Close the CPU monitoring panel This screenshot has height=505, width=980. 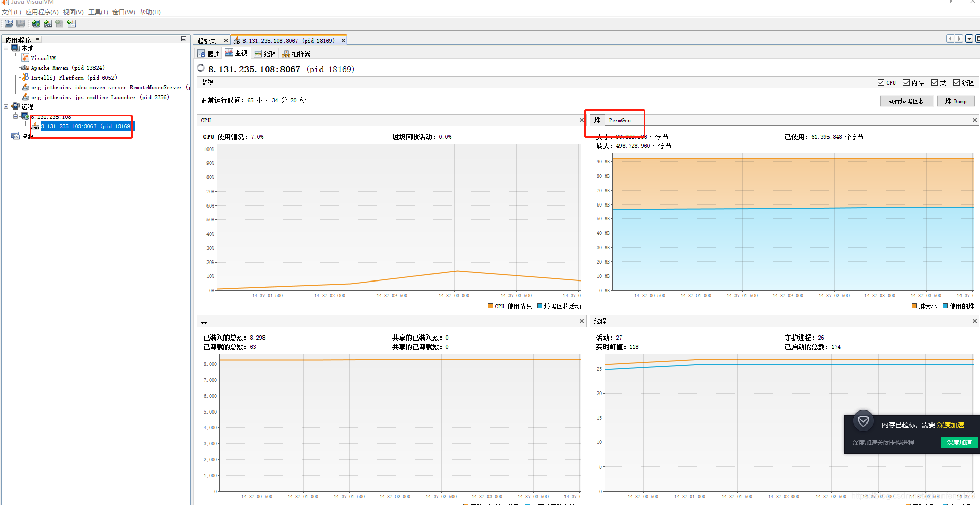coord(581,120)
